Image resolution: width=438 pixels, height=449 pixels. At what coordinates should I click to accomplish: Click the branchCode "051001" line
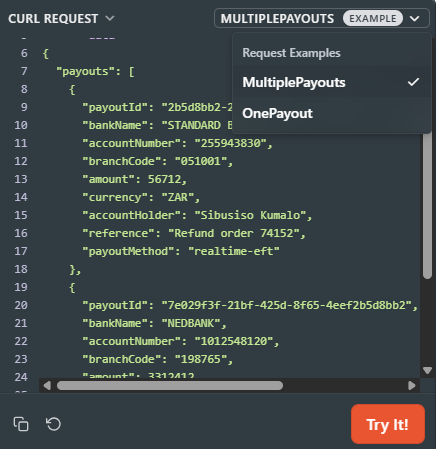pyautogui.click(x=158, y=161)
